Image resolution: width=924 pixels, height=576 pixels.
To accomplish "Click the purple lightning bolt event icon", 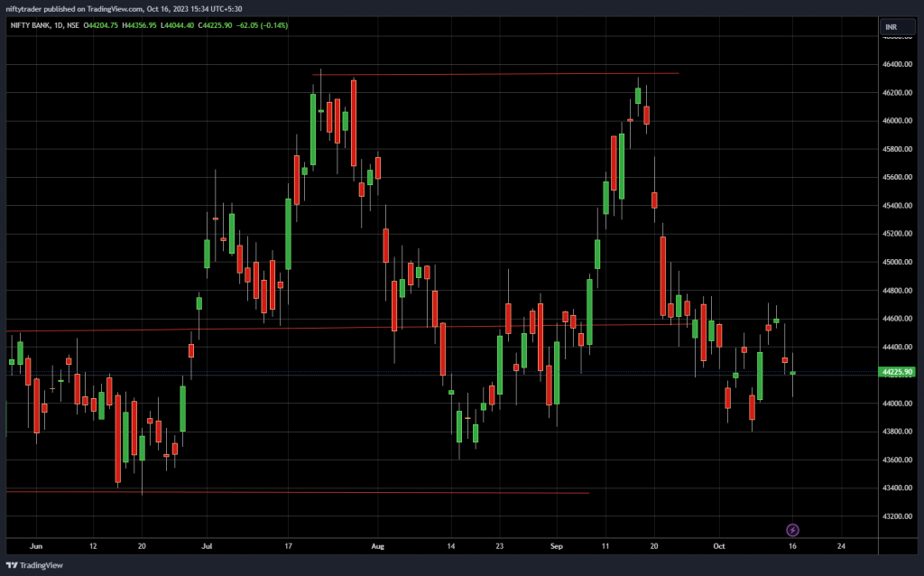I will point(792,530).
